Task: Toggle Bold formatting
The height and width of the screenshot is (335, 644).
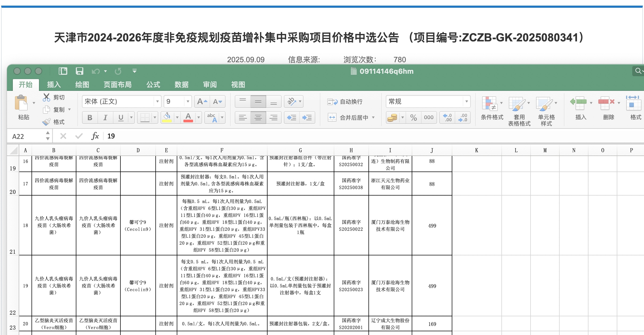Action: click(x=90, y=118)
